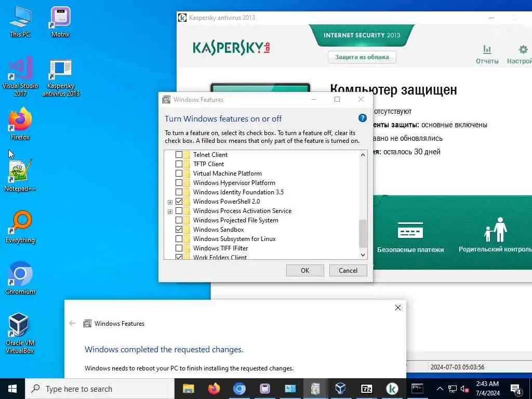Click OK in Windows Features dialog
Image resolution: width=532 pixels, height=399 pixels.
coord(305,270)
